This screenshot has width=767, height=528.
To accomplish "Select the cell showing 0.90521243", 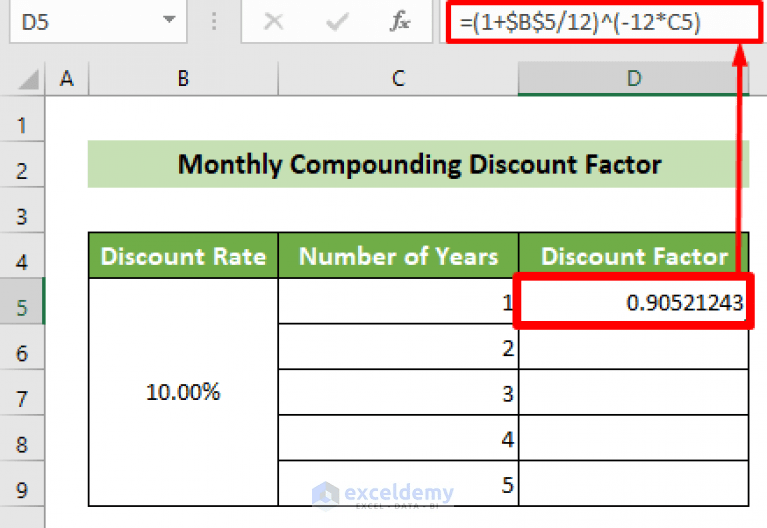I will (633, 302).
